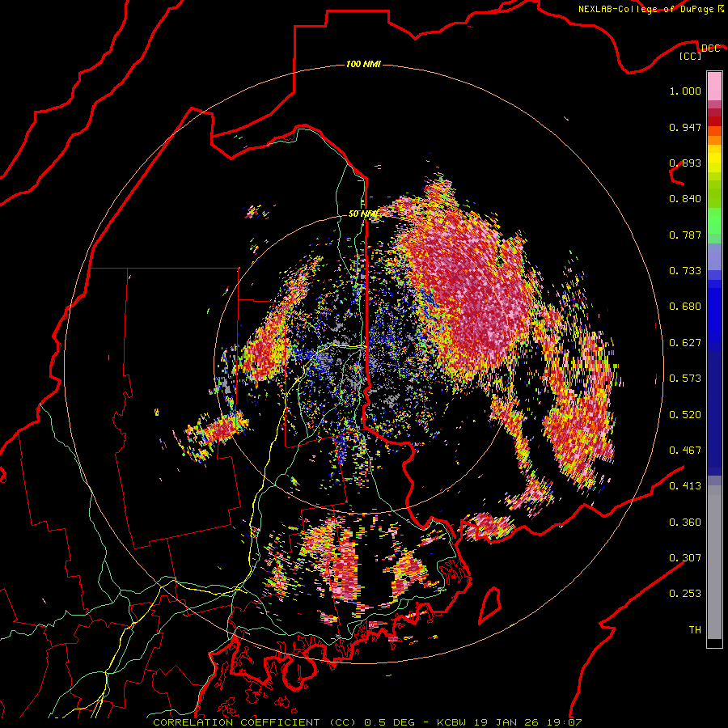Viewport: 728px width, 728px height.
Task: Click the TH threshold label
Action: (695, 630)
